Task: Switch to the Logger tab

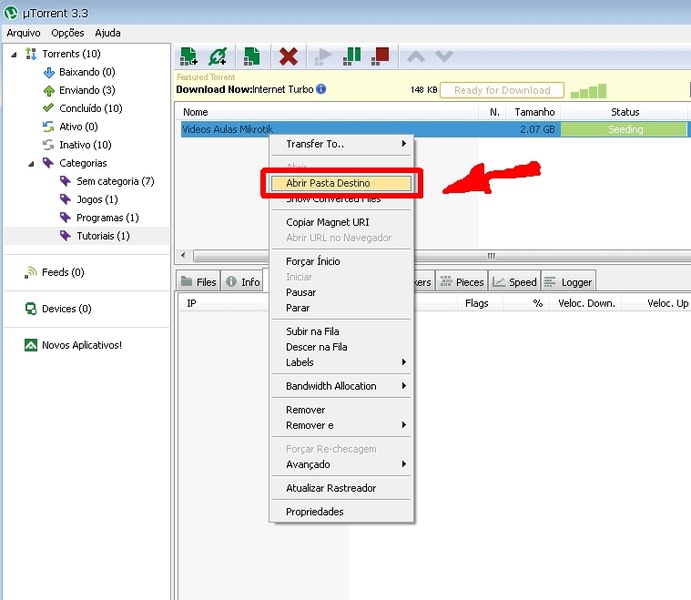Action: point(568,281)
